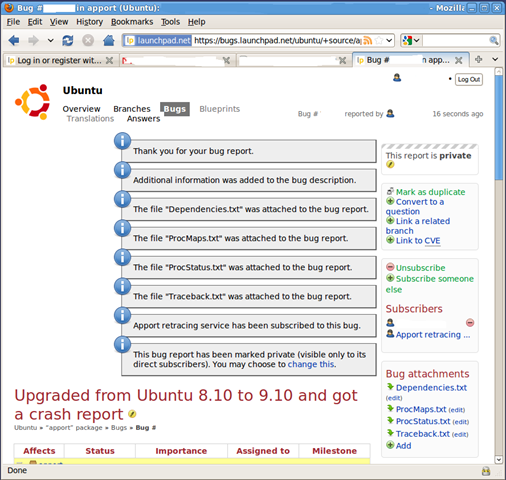Open the search engine selector dropdown
The height and width of the screenshot is (480, 506).
411,41
